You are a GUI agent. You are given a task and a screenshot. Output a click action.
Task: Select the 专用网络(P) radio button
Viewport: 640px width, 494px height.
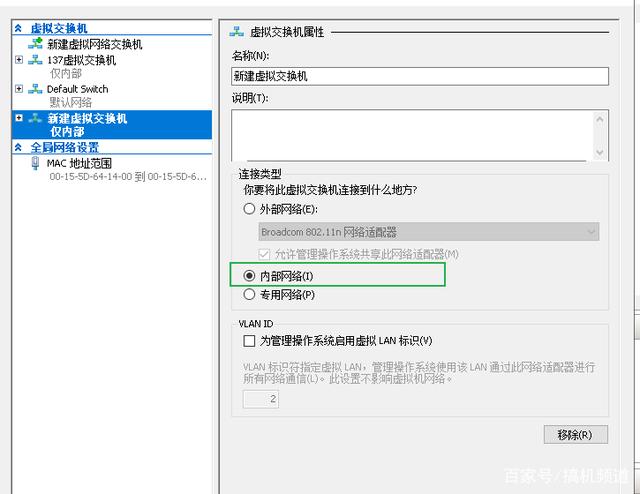(249, 294)
